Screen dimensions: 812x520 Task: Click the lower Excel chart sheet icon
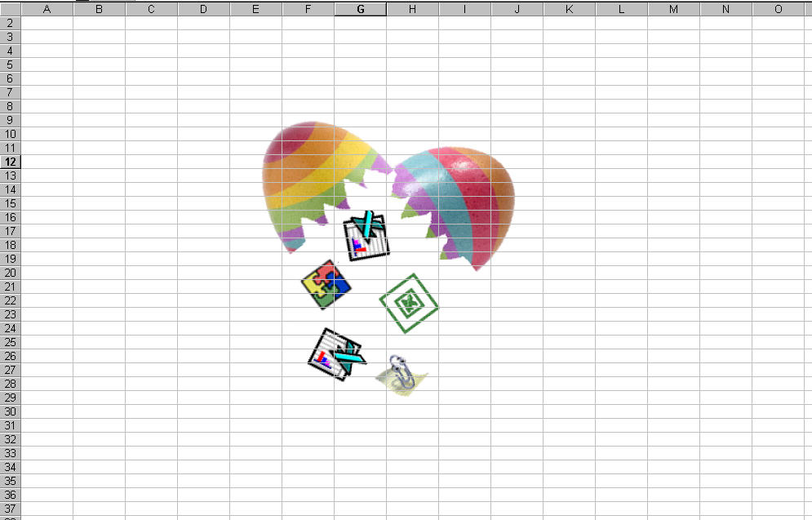337,355
